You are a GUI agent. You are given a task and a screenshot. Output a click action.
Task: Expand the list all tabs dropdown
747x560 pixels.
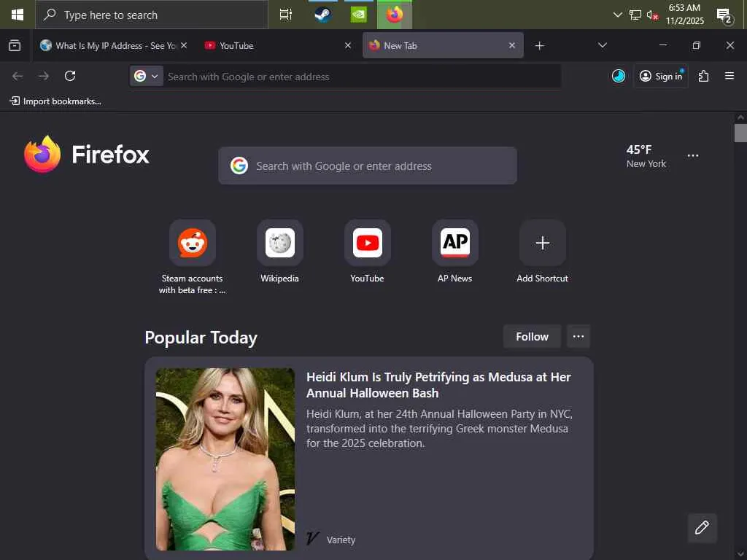[602, 45]
